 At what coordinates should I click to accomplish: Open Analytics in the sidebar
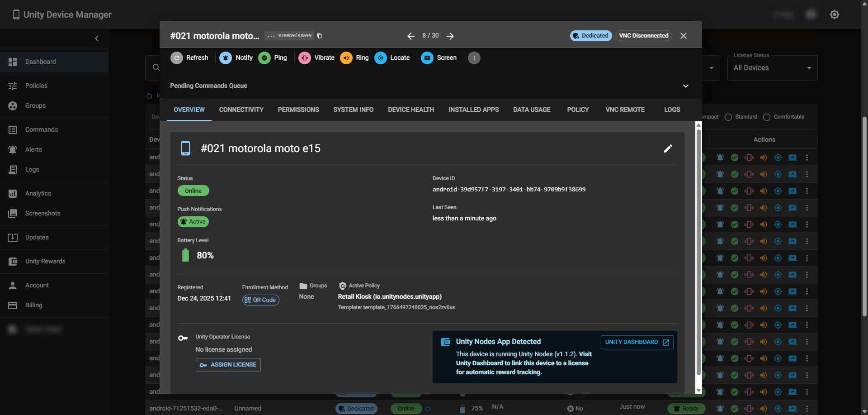(x=54, y=193)
